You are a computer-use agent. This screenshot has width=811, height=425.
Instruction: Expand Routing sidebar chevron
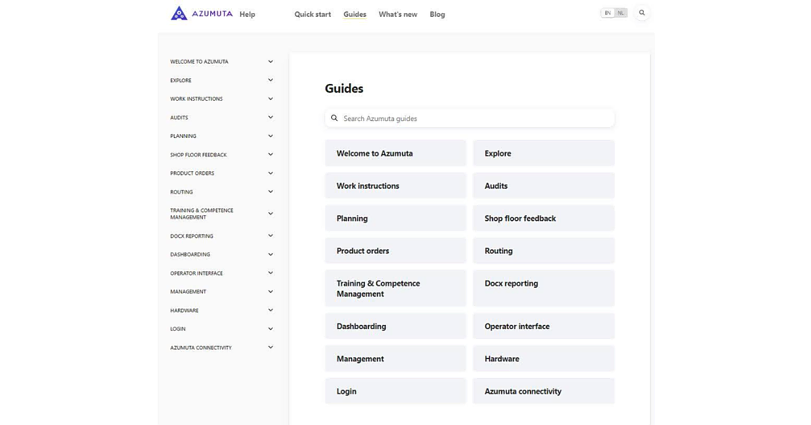tap(271, 192)
